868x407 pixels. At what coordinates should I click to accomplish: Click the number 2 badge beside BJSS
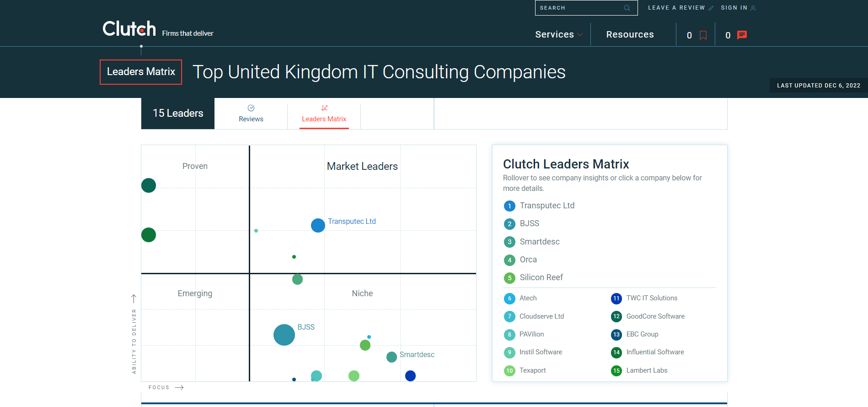tap(509, 224)
